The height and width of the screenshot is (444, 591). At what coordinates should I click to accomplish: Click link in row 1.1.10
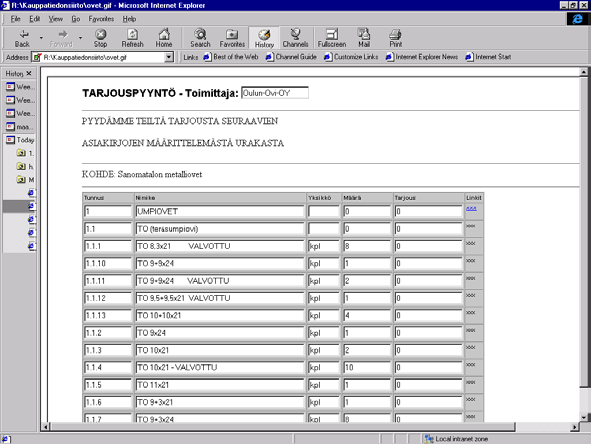[470, 260]
